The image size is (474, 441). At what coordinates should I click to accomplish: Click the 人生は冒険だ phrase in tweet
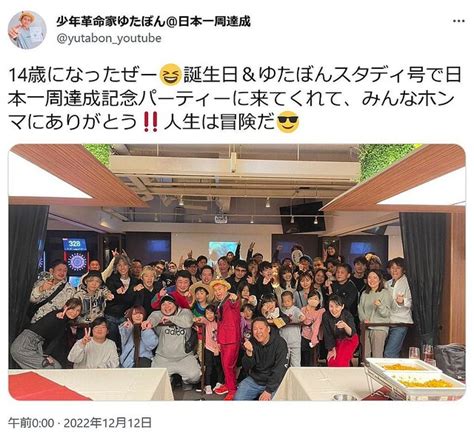click(x=220, y=122)
